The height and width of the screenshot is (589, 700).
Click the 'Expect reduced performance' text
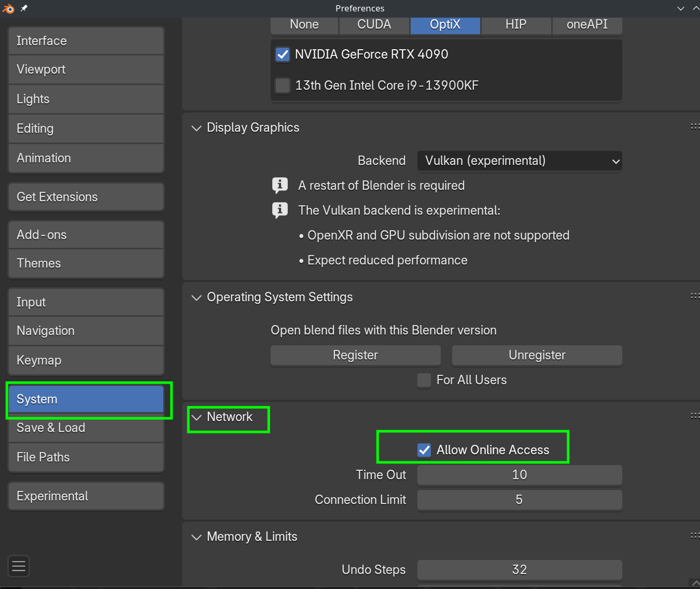pos(387,260)
